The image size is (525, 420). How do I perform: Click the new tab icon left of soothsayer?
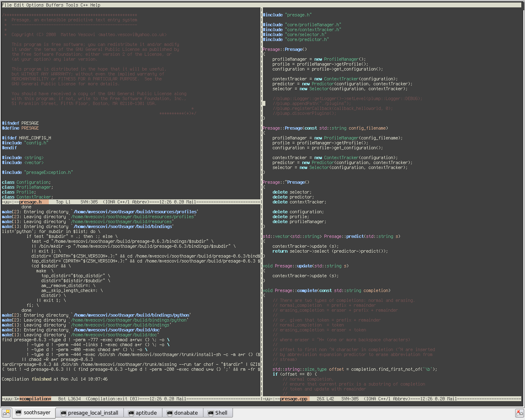(x=6, y=413)
